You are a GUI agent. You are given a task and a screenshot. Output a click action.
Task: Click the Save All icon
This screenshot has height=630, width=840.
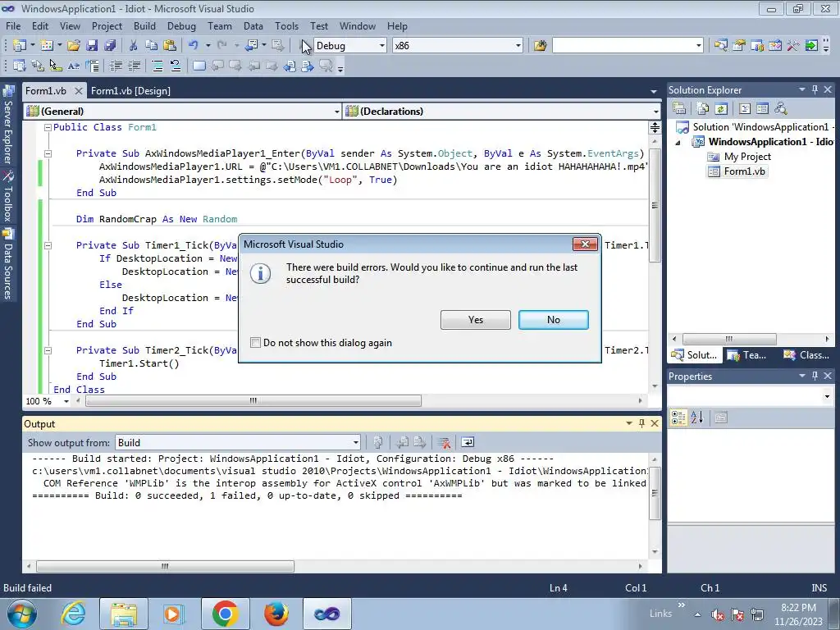111,46
